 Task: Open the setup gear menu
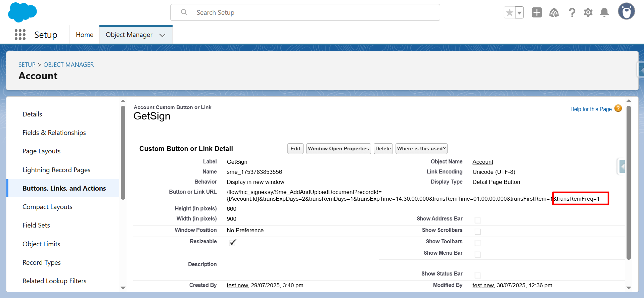pyautogui.click(x=588, y=13)
